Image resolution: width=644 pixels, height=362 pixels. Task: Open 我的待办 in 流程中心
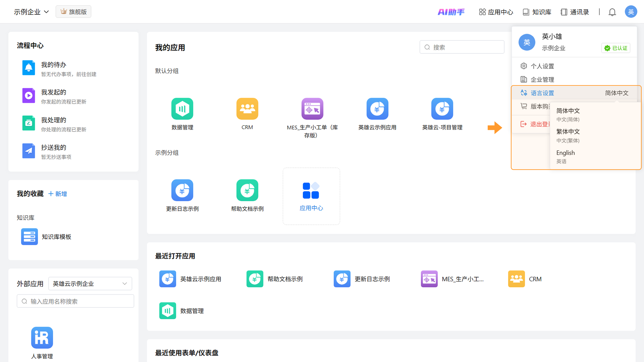(x=53, y=65)
